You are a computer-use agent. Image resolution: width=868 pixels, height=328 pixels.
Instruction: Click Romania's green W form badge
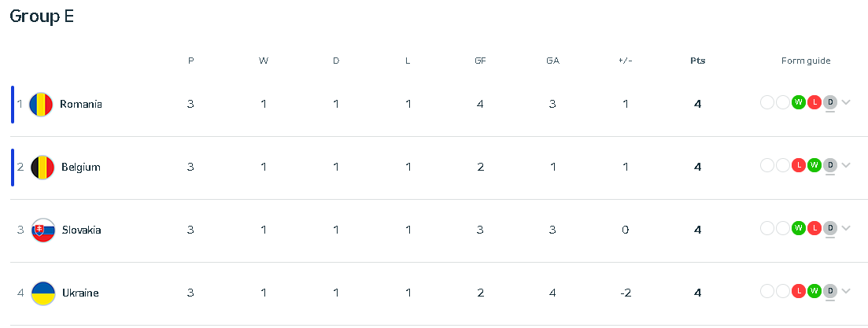798,102
